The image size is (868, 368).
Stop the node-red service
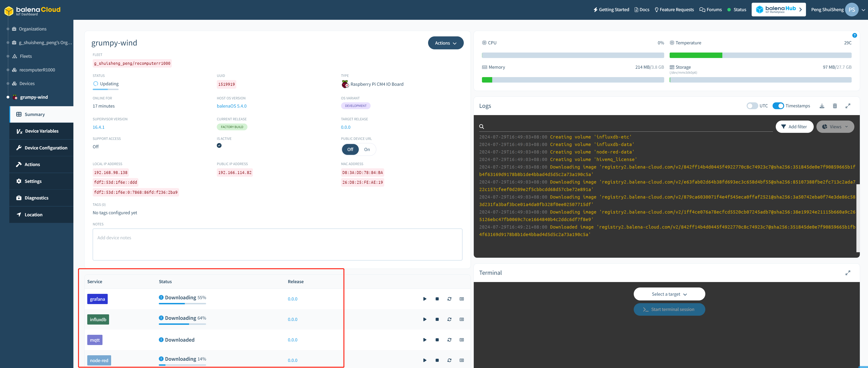pyautogui.click(x=437, y=360)
